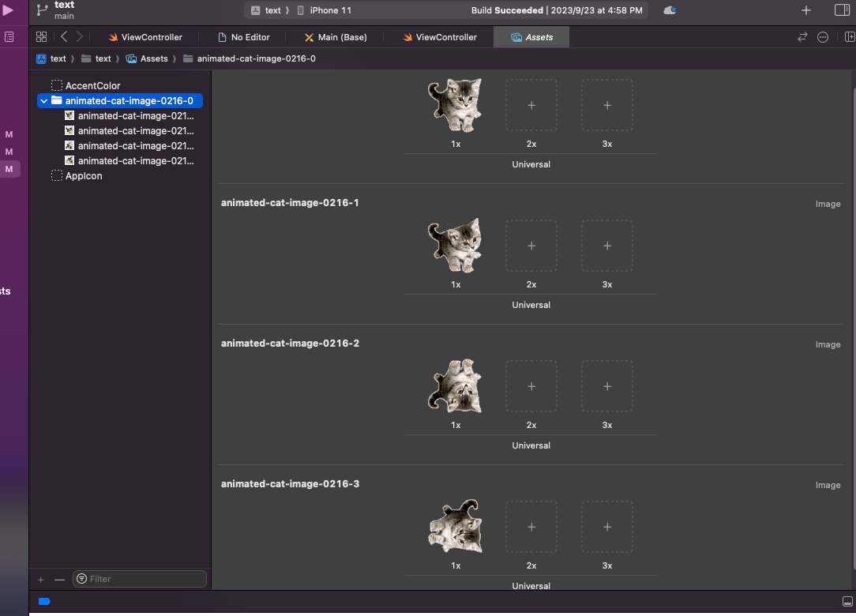Add a new asset with the plus button

pyautogui.click(x=39, y=579)
